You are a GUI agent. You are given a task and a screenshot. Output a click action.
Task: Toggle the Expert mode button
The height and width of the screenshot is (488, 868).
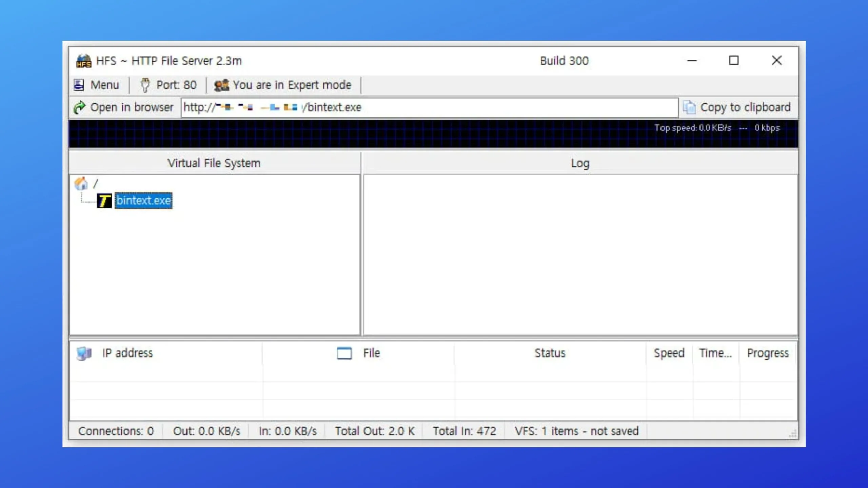[x=283, y=85]
